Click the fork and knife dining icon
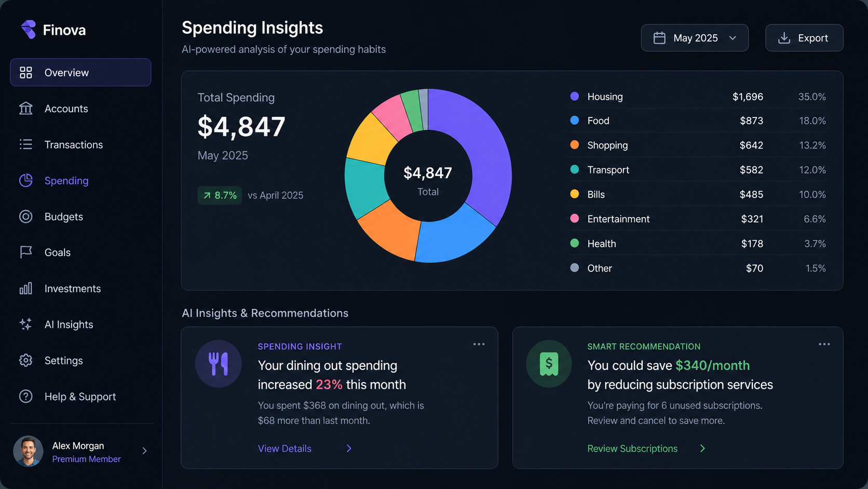This screenshot has height=489, width=868. 218,364
